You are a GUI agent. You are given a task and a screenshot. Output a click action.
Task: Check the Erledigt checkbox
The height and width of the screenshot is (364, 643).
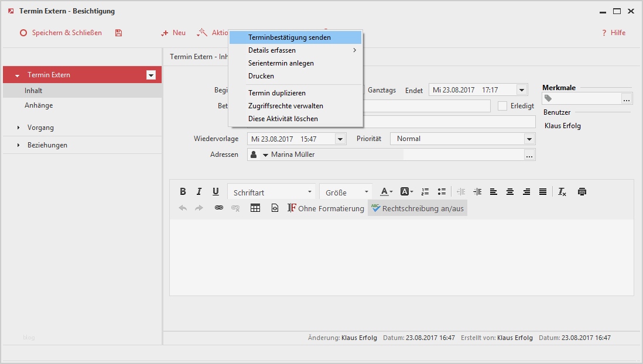(x=502, y=106)
